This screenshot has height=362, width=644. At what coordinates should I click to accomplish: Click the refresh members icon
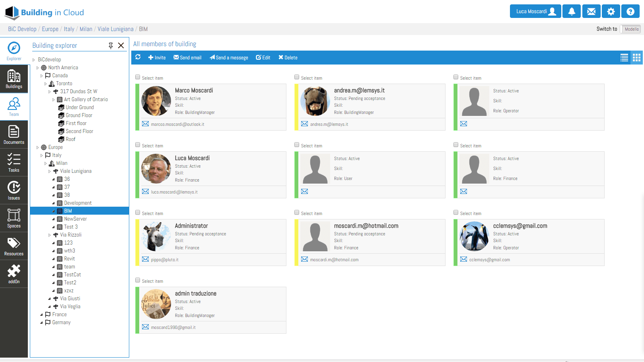pos(138,57)
